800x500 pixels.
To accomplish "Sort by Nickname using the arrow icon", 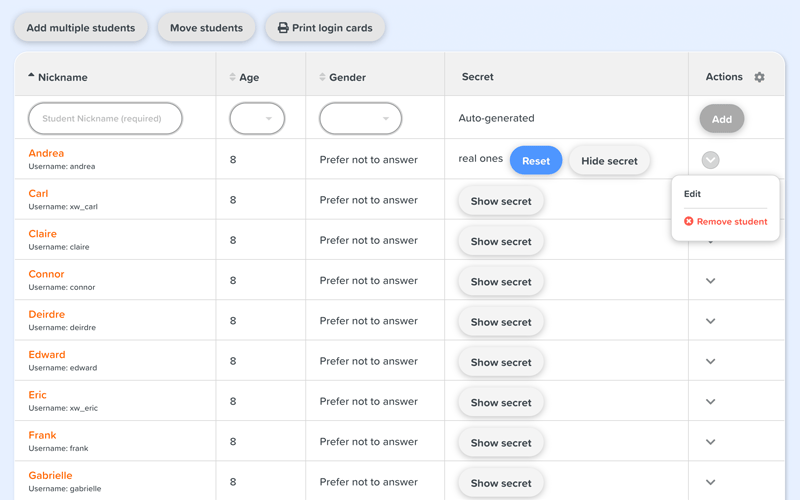I will pyautogui.click(x=31, y=76).
